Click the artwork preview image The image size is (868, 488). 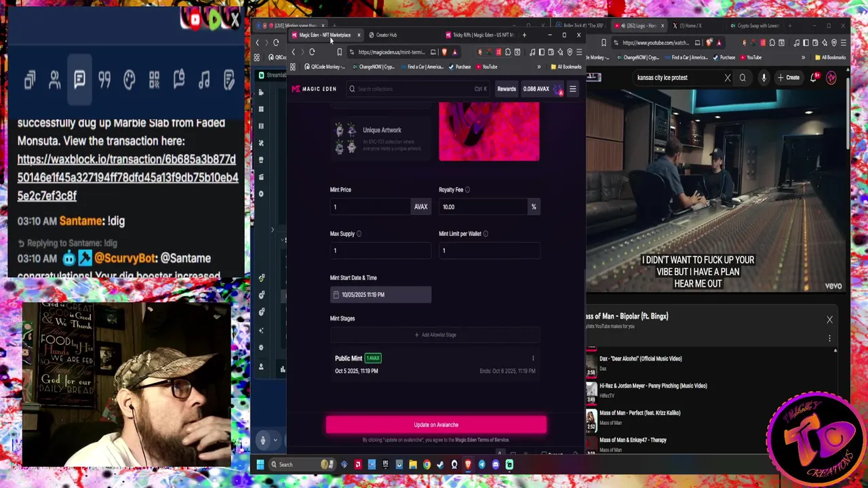[489, 132]
